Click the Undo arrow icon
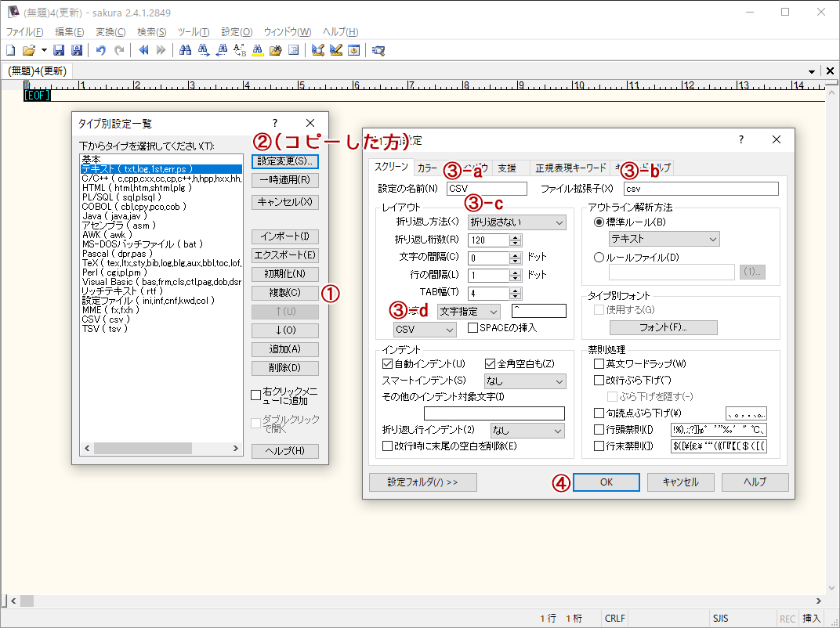 click(100, 50)
